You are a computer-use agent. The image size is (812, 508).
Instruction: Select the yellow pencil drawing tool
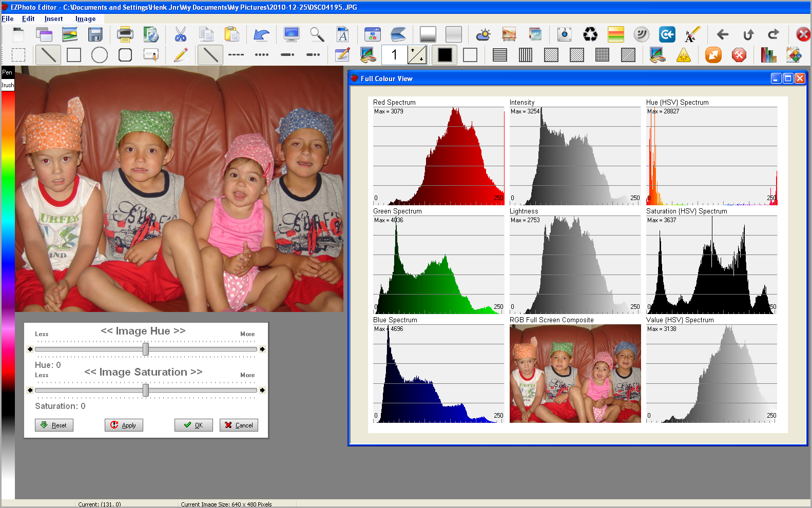(x=181, y=55)
